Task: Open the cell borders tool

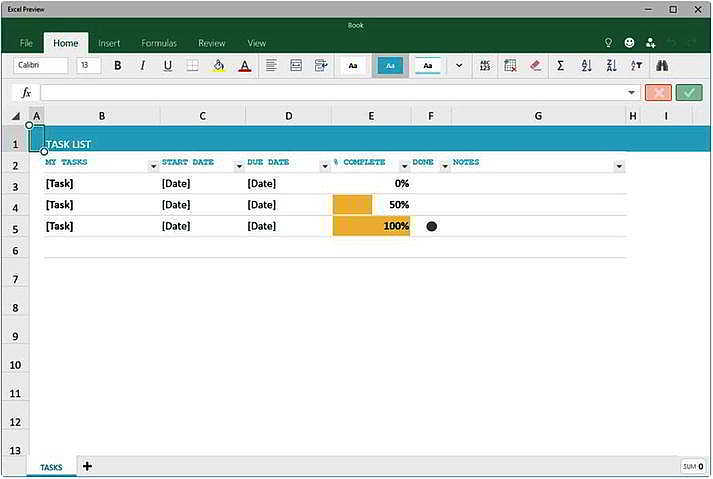Action: [x=193, y=66]
